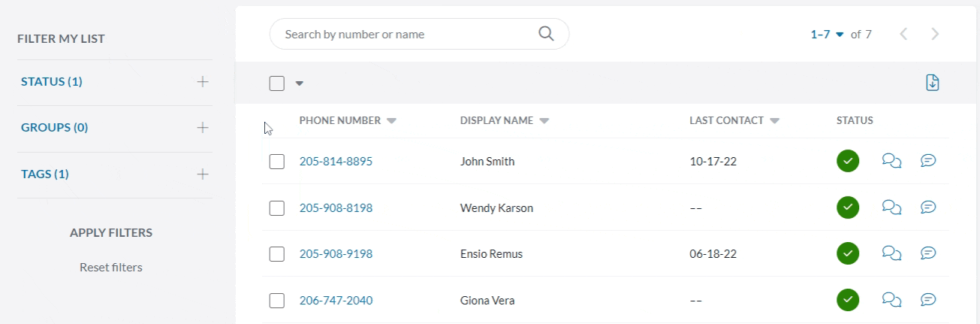Click the search by number or name field
Screen dimensions: 980x324
[x=406, y=35]
